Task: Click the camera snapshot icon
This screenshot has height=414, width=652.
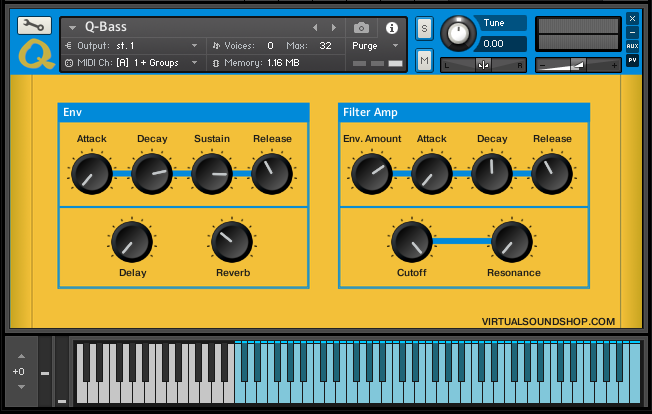Action: tap(362, 27)
